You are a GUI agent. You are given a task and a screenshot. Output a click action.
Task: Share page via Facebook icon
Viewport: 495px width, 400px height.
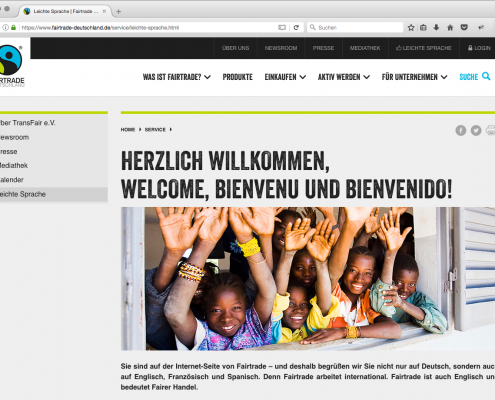pos(461,130)
